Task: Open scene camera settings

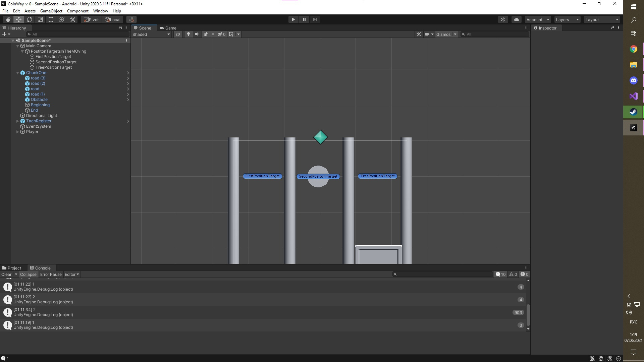Action: tap(429, 34)
